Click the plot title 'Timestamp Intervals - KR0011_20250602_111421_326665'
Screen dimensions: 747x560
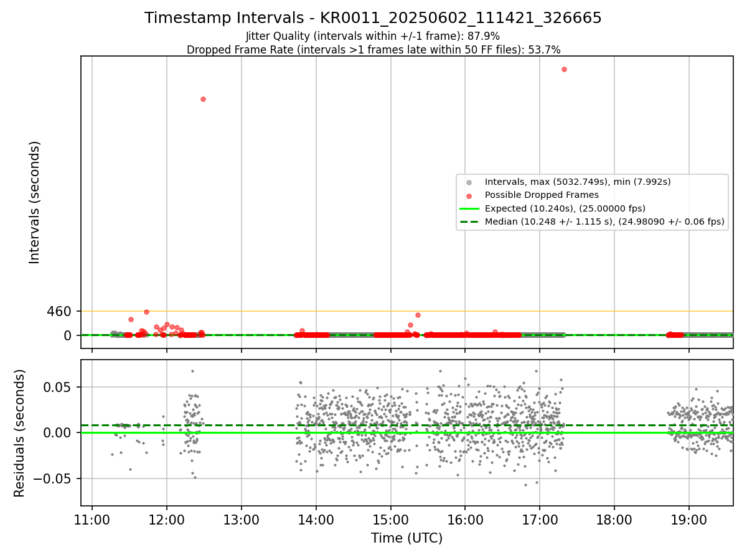click(x=373, y=18)
